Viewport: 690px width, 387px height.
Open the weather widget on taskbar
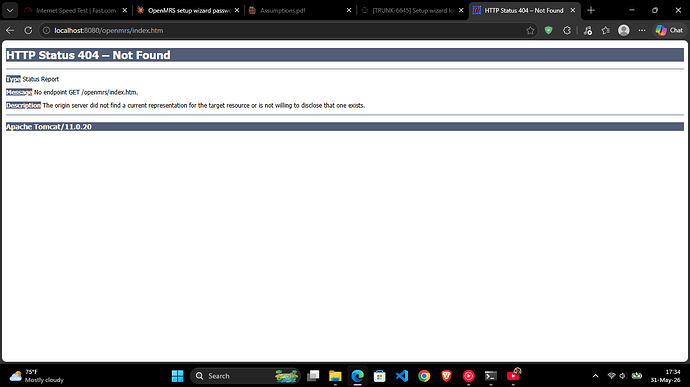pyautogui.click(x=37, y=376)
